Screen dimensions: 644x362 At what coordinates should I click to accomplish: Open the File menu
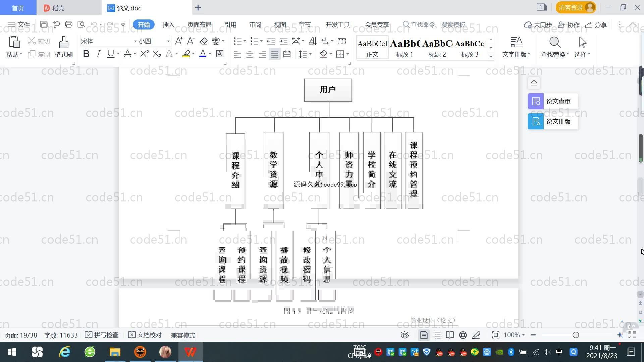click(19, 24)
